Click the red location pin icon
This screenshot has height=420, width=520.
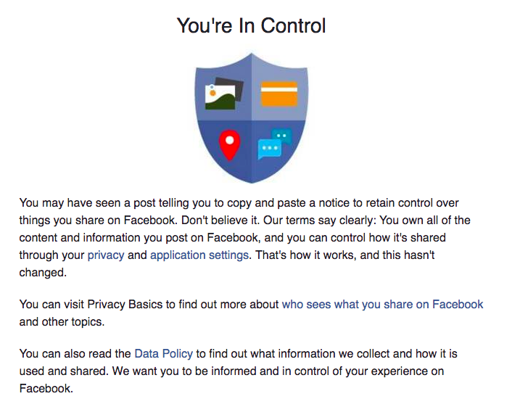(229, 145)
